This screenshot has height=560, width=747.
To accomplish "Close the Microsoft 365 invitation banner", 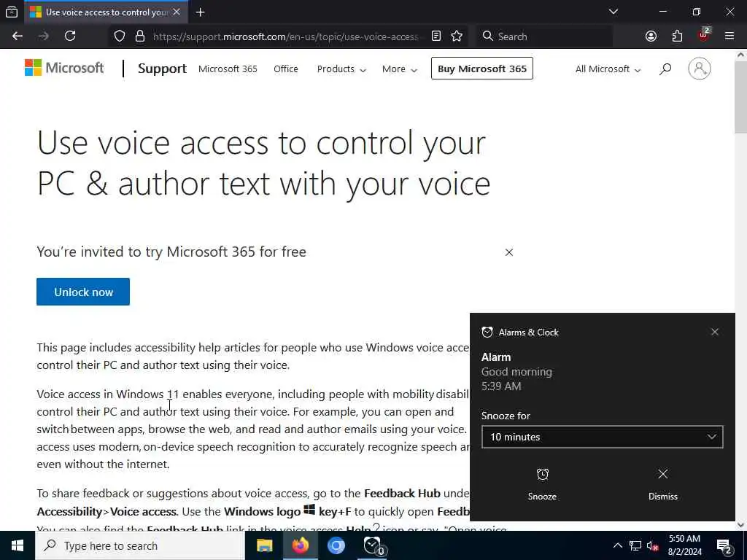I will coord(508,252).
